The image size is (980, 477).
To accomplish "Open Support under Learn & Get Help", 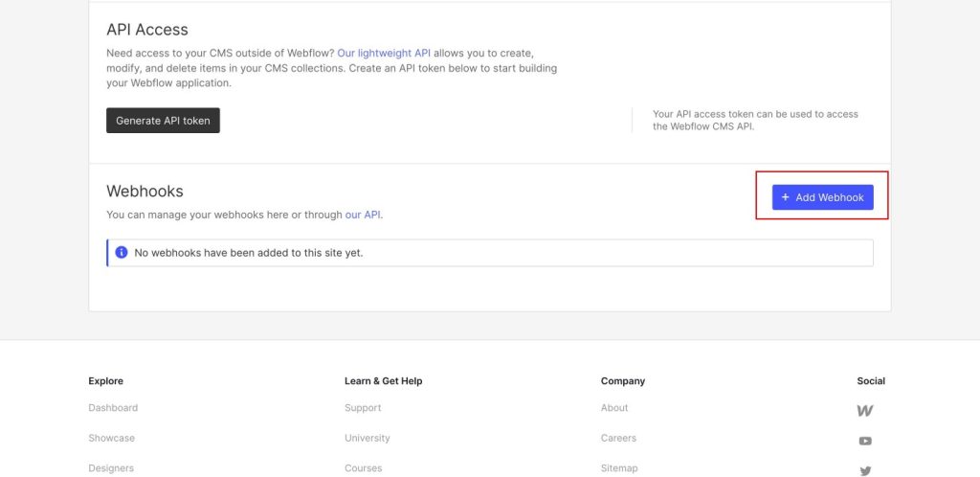I will point(363,408).
